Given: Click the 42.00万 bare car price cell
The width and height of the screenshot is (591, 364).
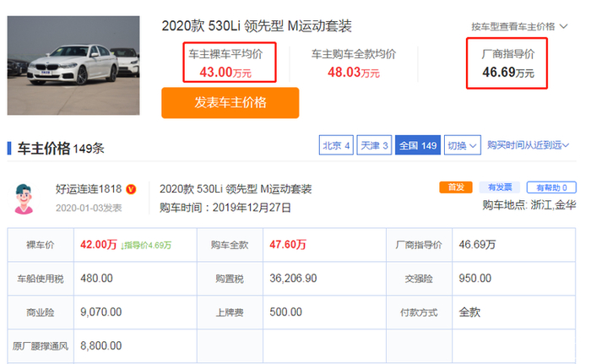Looking at the screenshot, I should coord(99,245).
